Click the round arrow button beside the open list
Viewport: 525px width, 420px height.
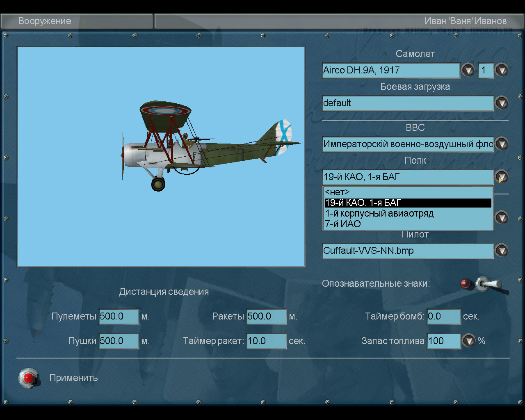[502, 217]
